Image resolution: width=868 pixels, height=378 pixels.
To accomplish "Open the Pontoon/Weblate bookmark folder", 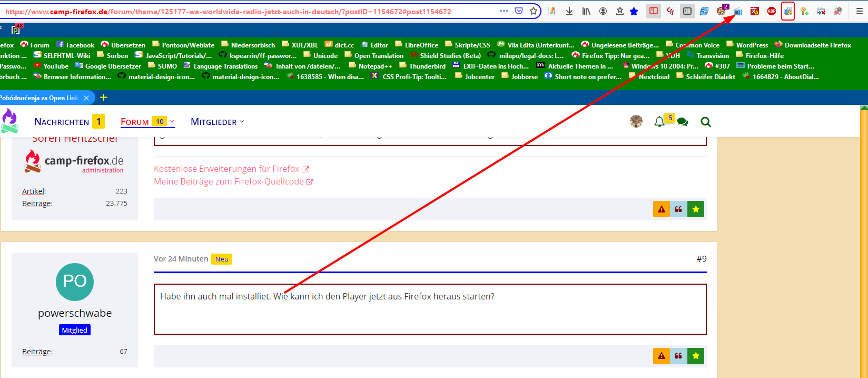I will coord(183,45).
